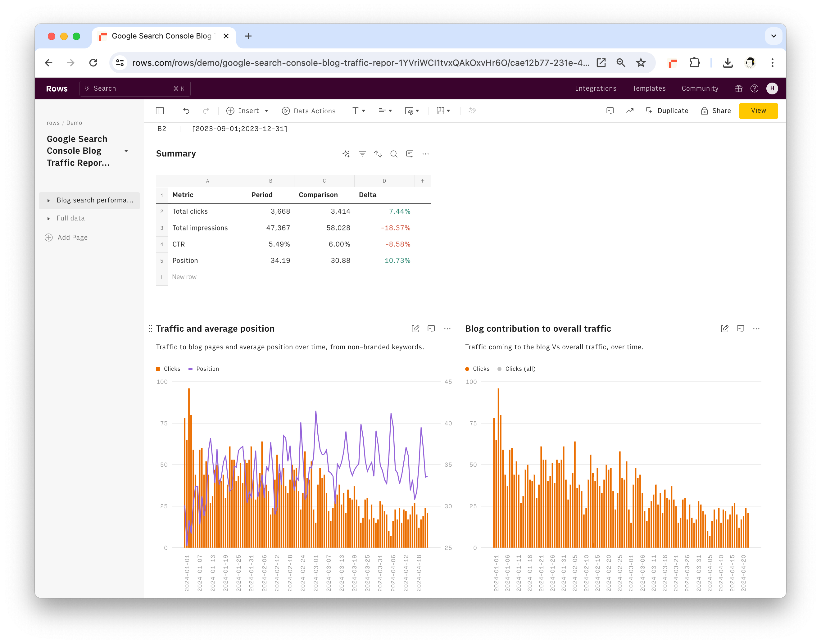821x644 pixels.
Task: Redo the last action
Action: (206, 111)
